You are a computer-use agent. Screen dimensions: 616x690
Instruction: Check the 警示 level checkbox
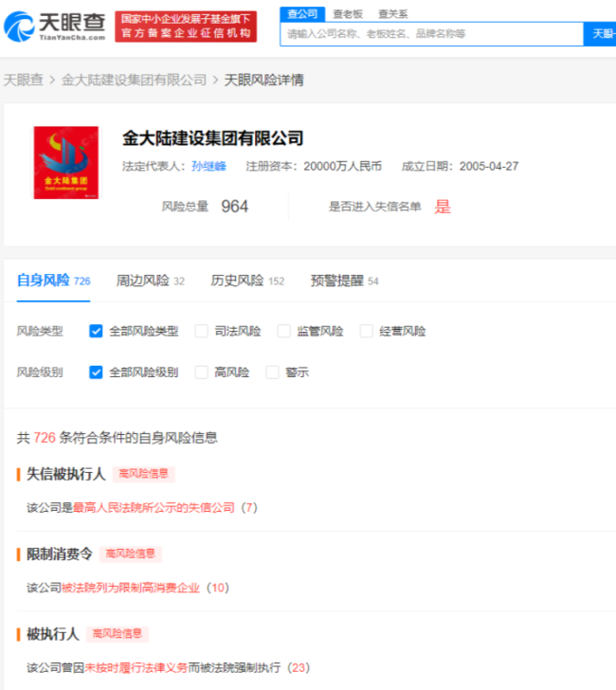point(272,372)
